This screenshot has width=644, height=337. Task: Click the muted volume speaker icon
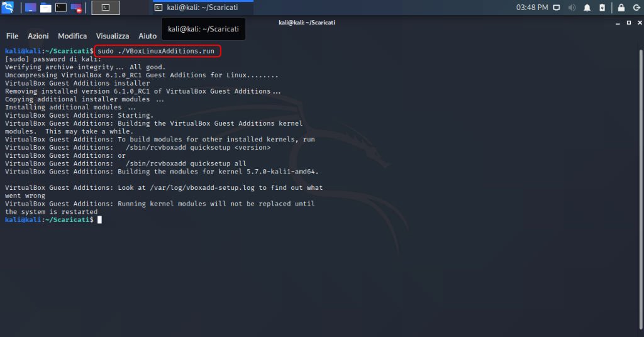572,8
